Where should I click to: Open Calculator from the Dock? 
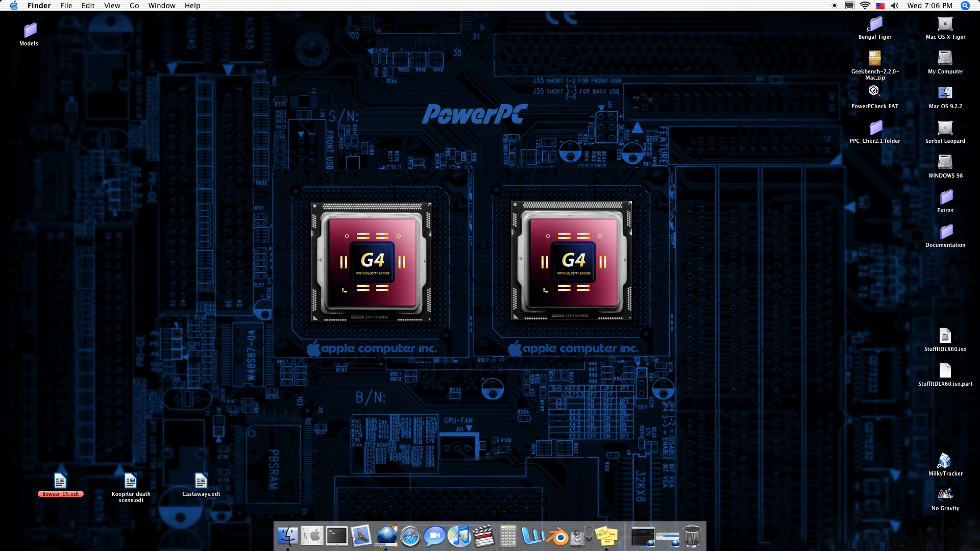pyautogui.click(x=508, y=536)
